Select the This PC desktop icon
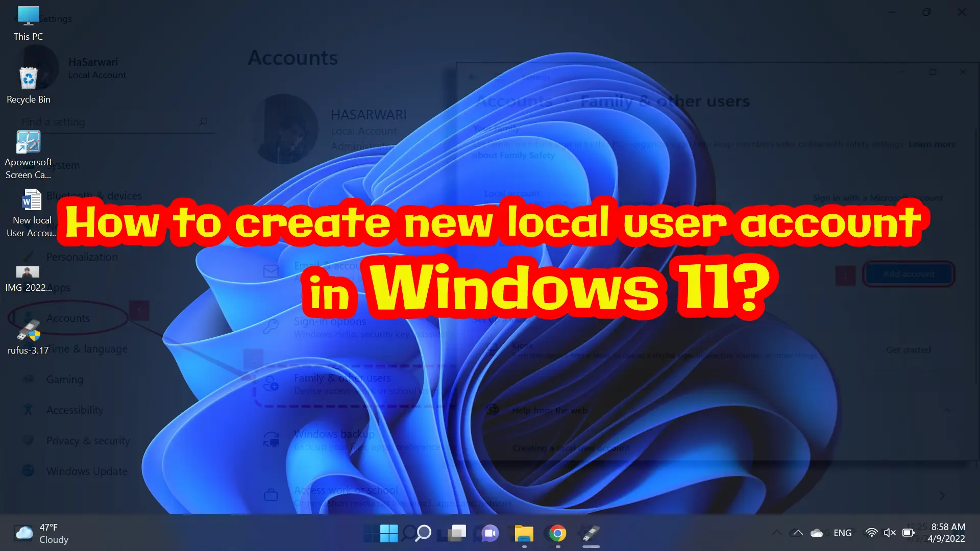 point(28,23)
